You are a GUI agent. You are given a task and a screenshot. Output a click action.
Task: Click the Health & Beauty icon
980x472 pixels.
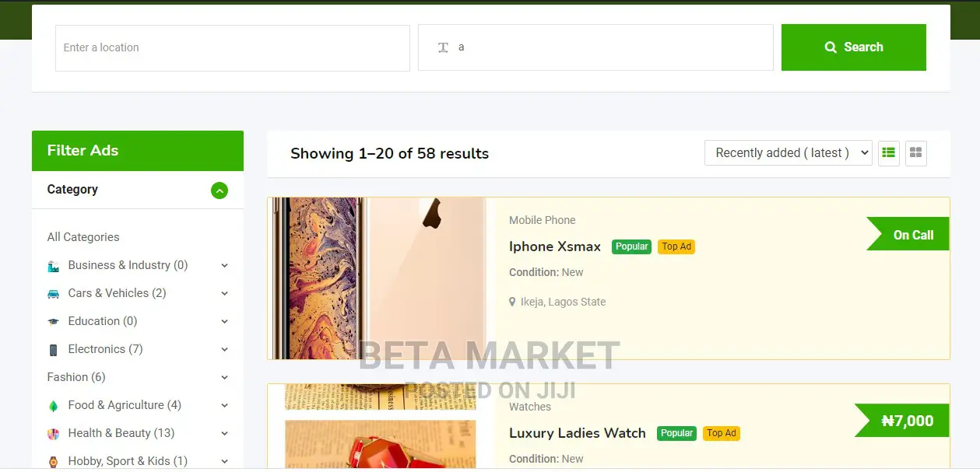click(x=53, y=434)
